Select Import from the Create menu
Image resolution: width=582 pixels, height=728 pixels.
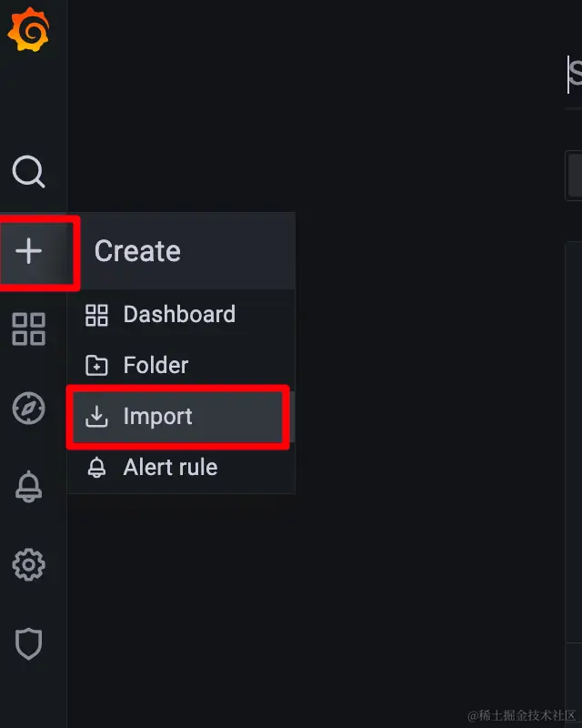point(159,416)
